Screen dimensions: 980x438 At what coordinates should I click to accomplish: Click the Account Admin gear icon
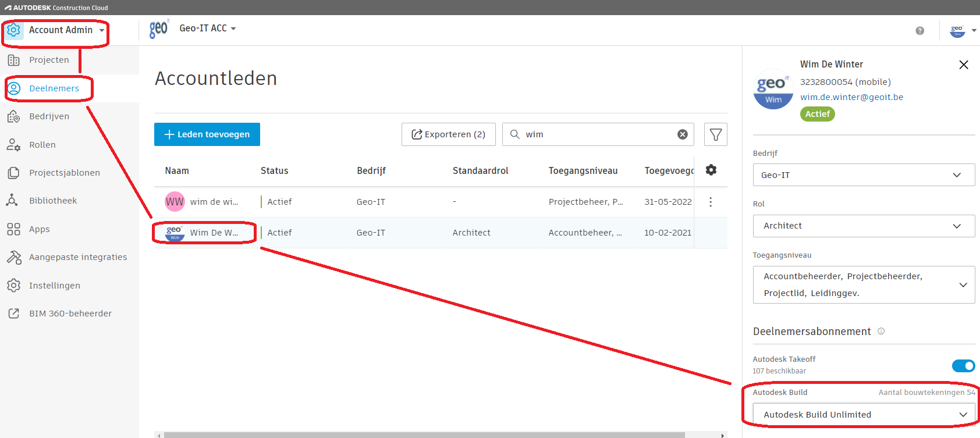(14, 30)
